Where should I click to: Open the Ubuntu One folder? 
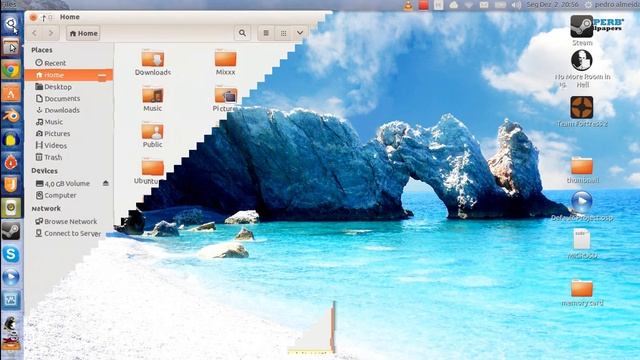coord(149,171)
